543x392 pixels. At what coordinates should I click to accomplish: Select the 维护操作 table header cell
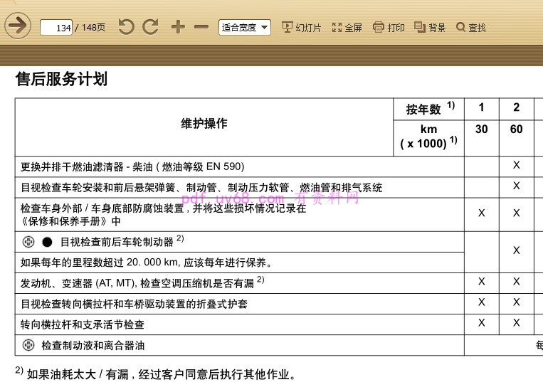tap(204, 124)
